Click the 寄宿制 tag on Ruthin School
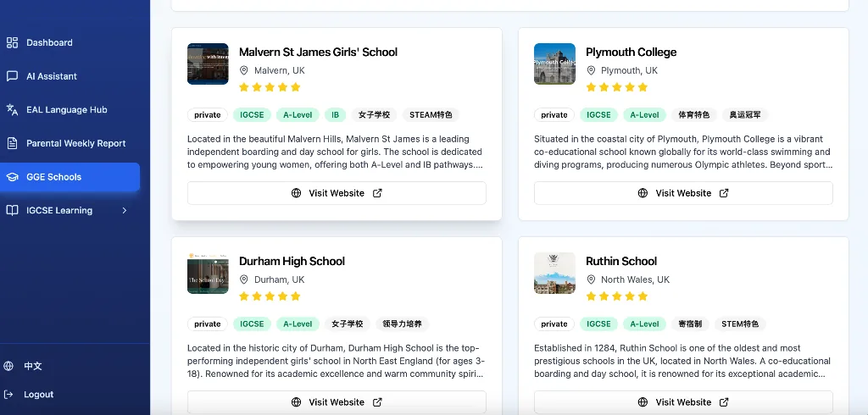868x415 pixels. 690,324
